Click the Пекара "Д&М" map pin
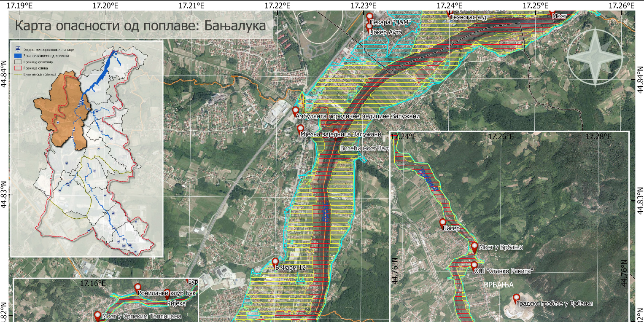 pyautogui.click(x=369, y=16)
